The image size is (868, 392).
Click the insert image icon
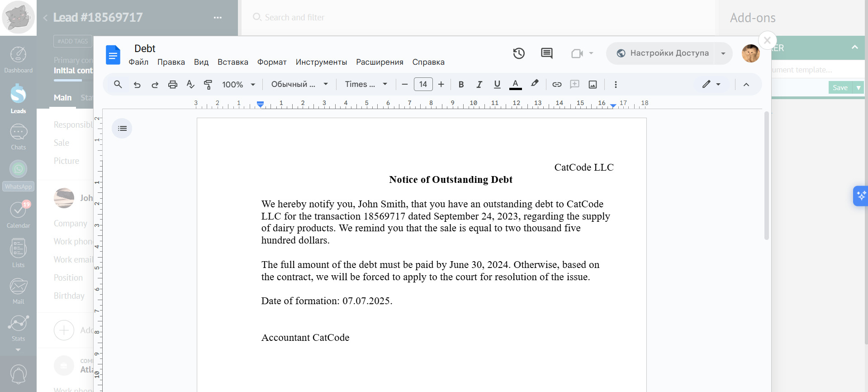coord(593,85)
